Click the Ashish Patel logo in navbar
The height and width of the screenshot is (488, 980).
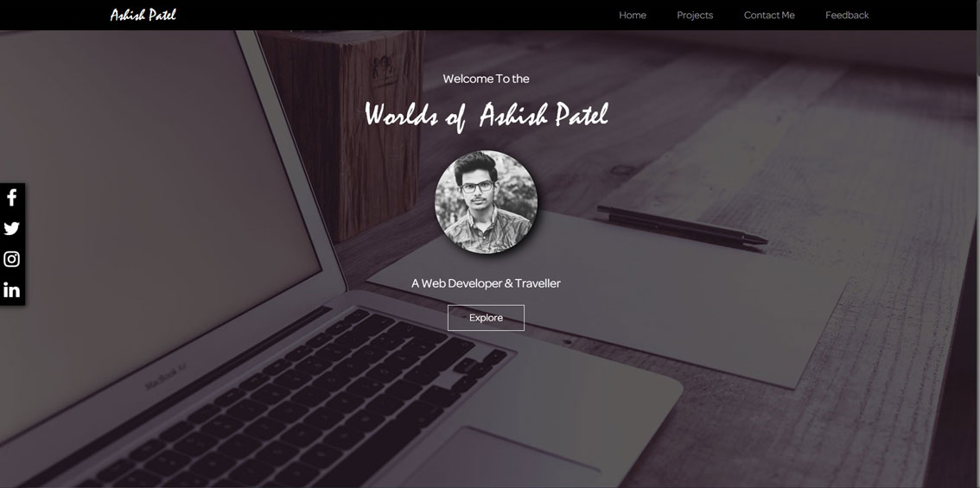pyautogui.click(x=143, y=15)
